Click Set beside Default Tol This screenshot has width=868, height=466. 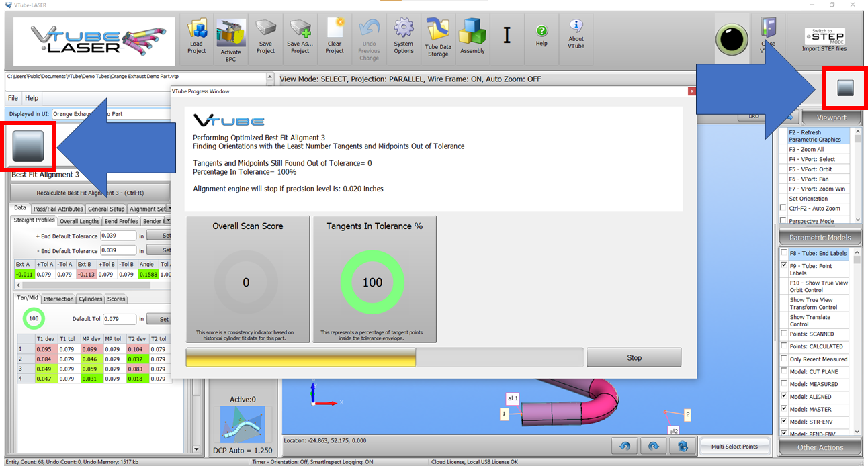click(x=159, y=319)
